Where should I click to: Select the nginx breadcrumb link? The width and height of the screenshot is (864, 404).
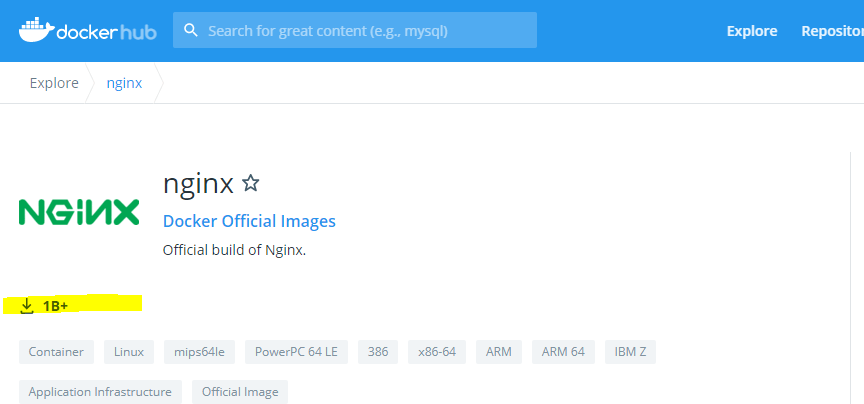click(x=124, y=83)
